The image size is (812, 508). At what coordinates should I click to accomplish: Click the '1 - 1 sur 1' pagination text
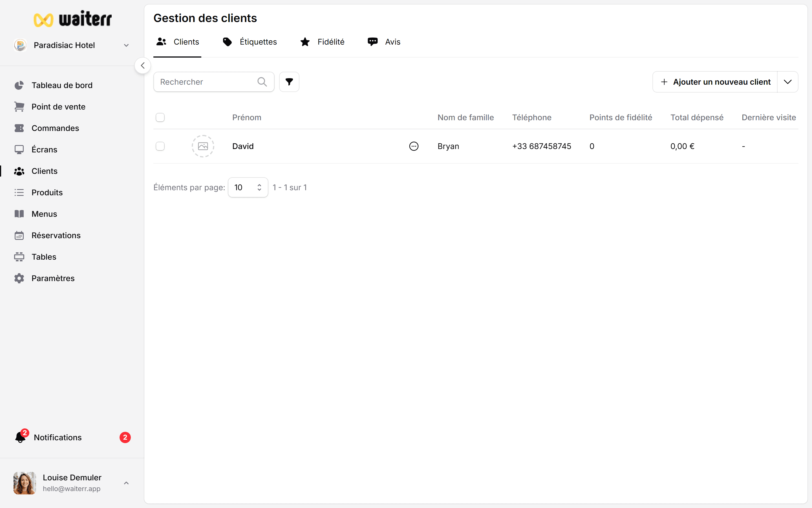click(290, 187)
